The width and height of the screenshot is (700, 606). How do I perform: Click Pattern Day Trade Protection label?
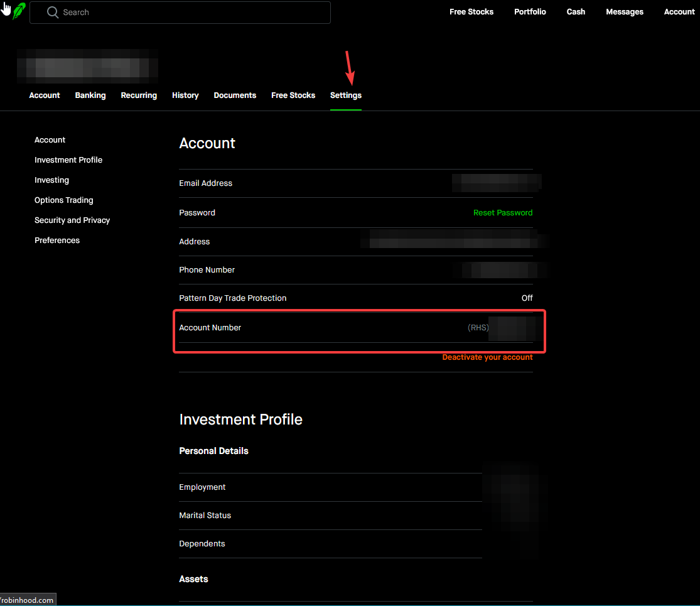pyautogui.click(x=232, y=298)
